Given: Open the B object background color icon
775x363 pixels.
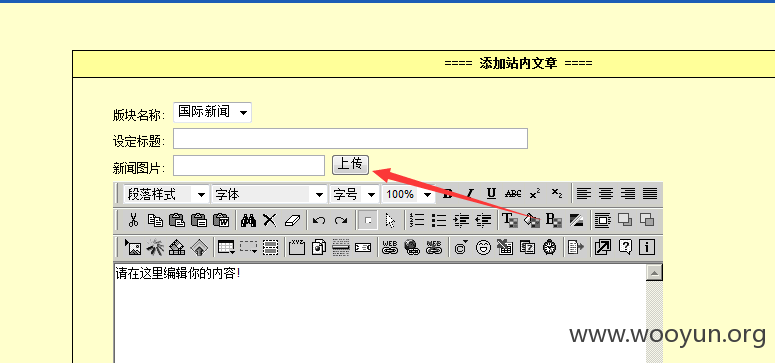Looking at the screenshot, I should (x=554, y=220).
